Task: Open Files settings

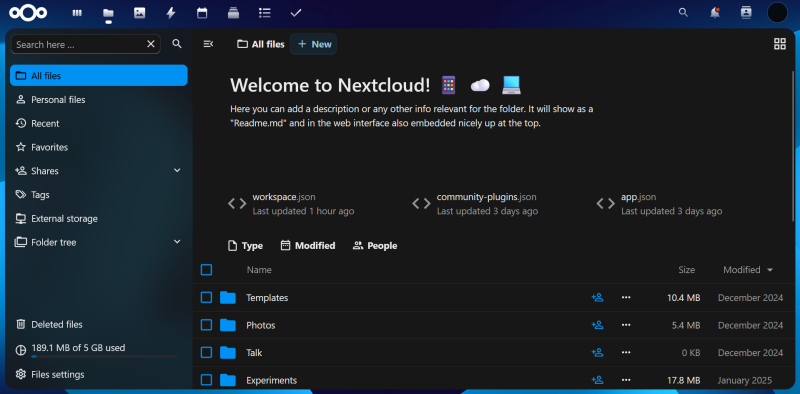Action: click(x=99, y=374)
